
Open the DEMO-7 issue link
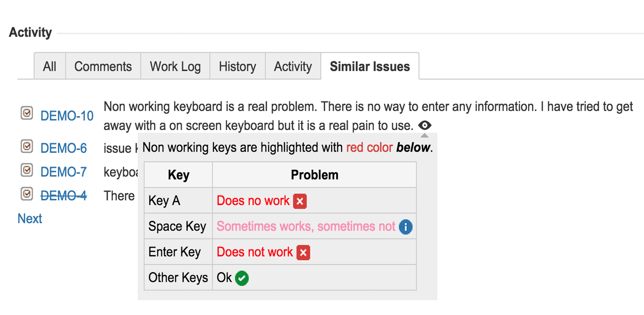[64, 172]
